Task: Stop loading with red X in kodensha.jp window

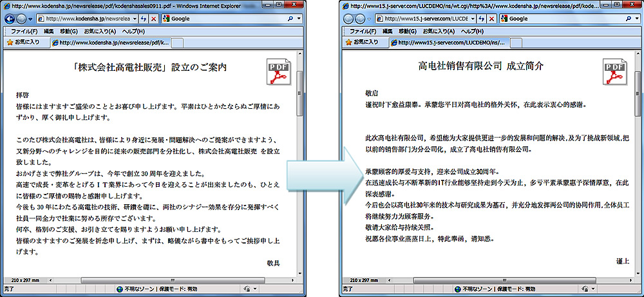Action: click(154, 19)
